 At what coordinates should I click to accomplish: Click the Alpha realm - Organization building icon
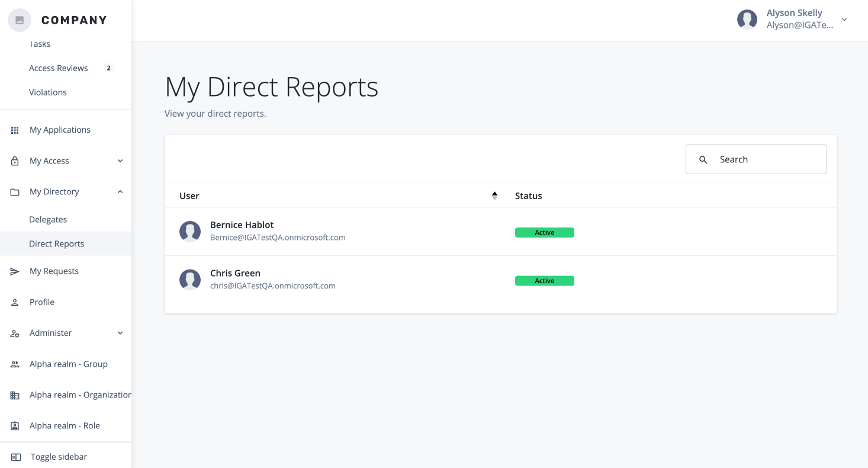coord(14,395)
